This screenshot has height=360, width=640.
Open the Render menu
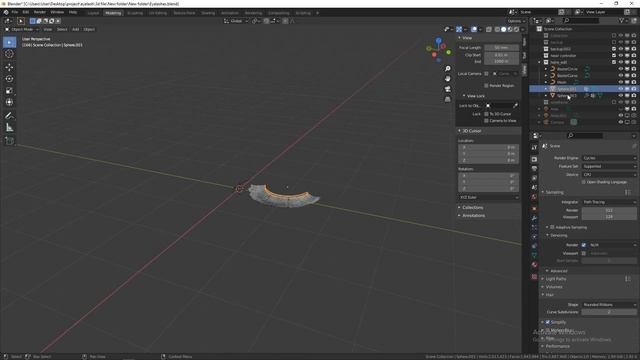[x=40, y=12]
